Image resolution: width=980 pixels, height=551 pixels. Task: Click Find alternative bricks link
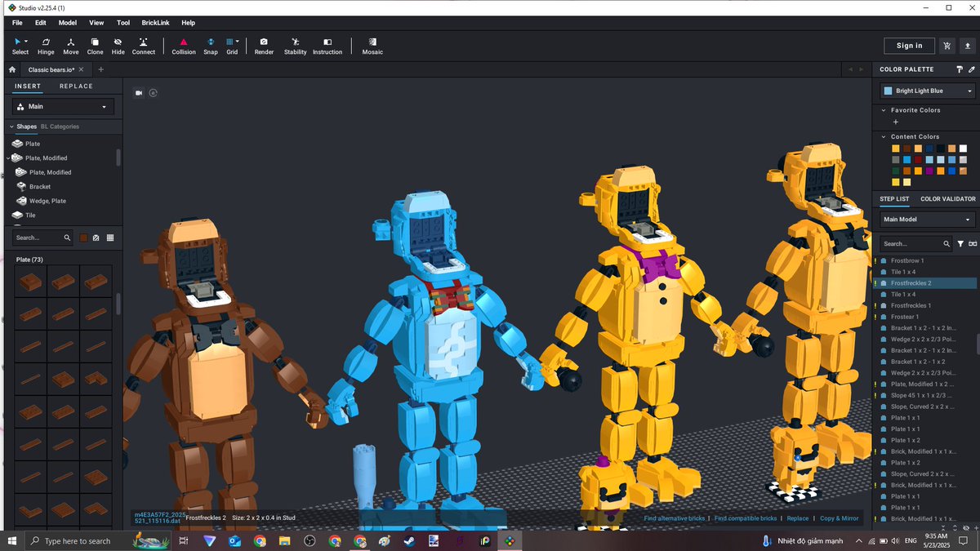674,518
